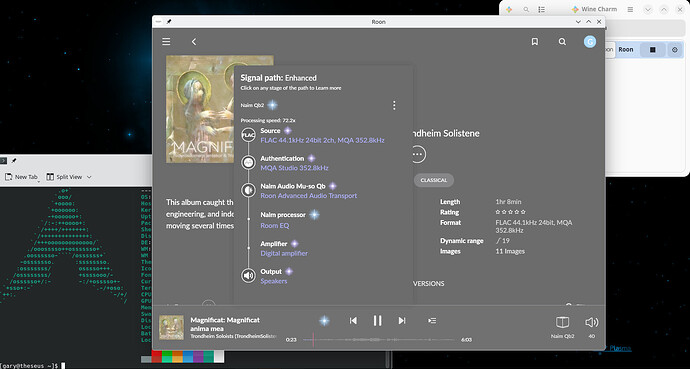
Task: Click Split View in terminal toolbar
Action: coord(64,177)
